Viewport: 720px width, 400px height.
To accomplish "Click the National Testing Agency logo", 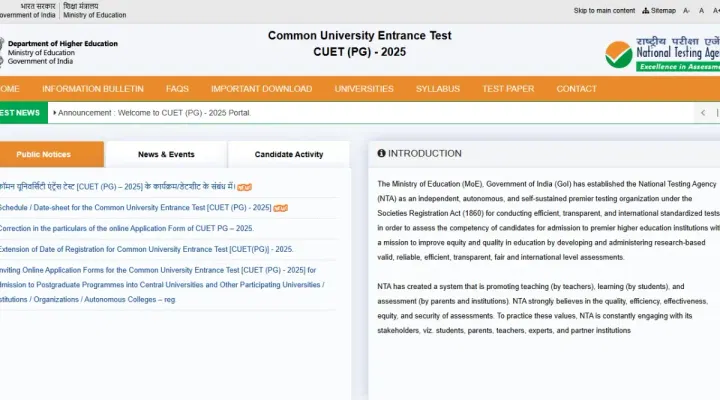I will [x=662, y=53].
